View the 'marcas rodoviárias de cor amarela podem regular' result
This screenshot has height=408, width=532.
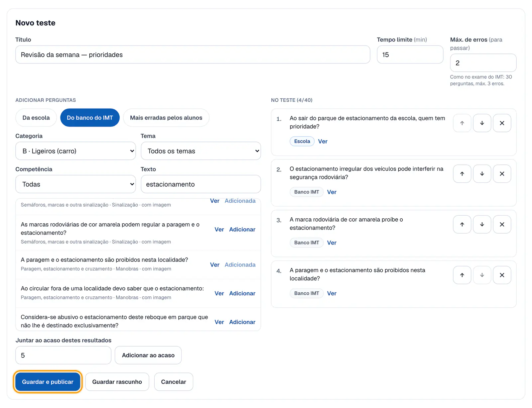[219, 230]
